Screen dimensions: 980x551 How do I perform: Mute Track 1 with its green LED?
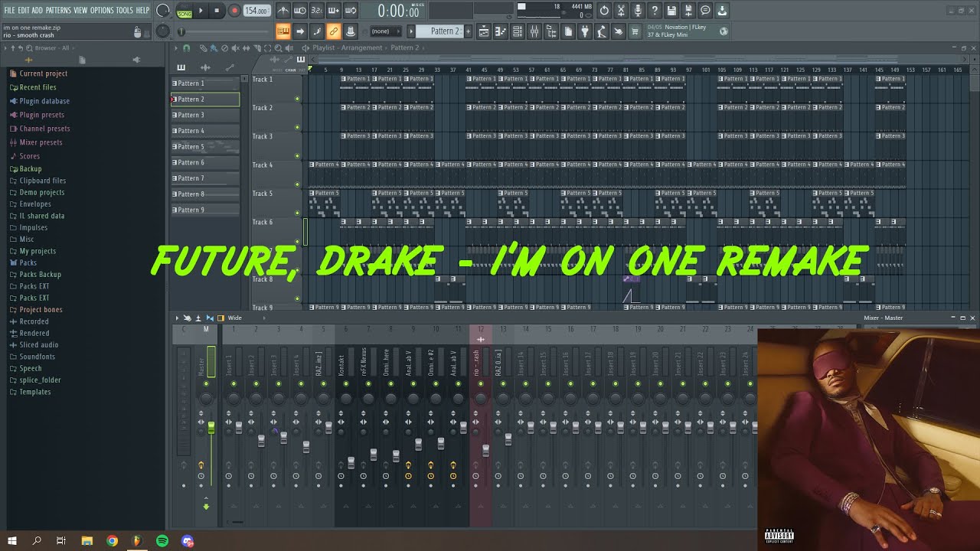click(297, 99)
